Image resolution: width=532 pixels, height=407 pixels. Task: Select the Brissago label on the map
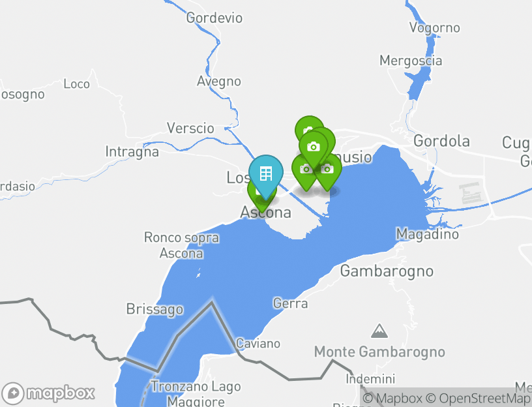click(x=155, y=309)
